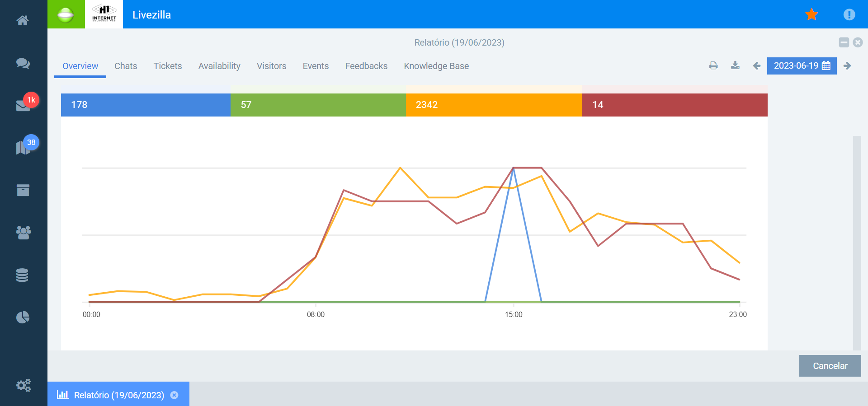868x406 pixels.
Task: Click the vertical scrollbar of the report
Action: [857, 243]
